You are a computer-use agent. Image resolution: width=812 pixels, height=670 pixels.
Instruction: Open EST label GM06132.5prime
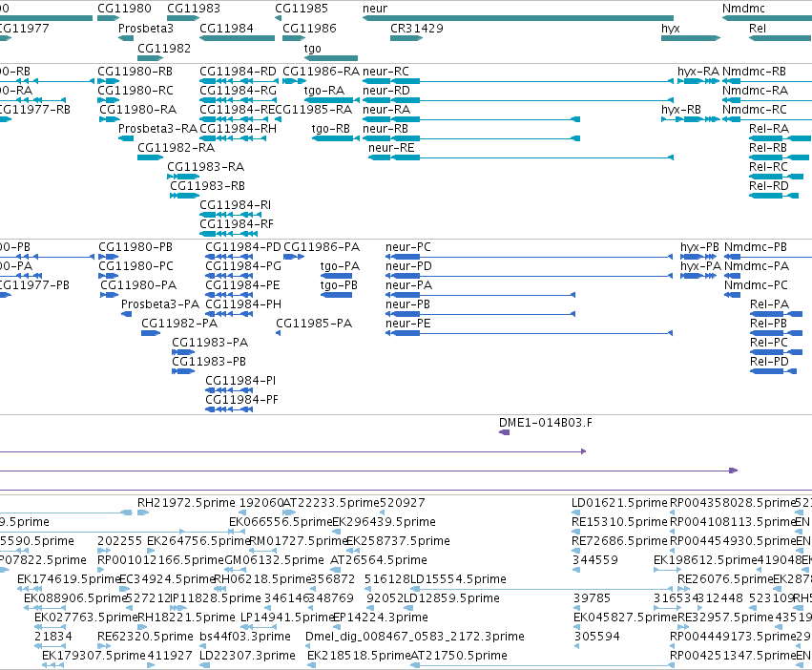tap(275, 560)
